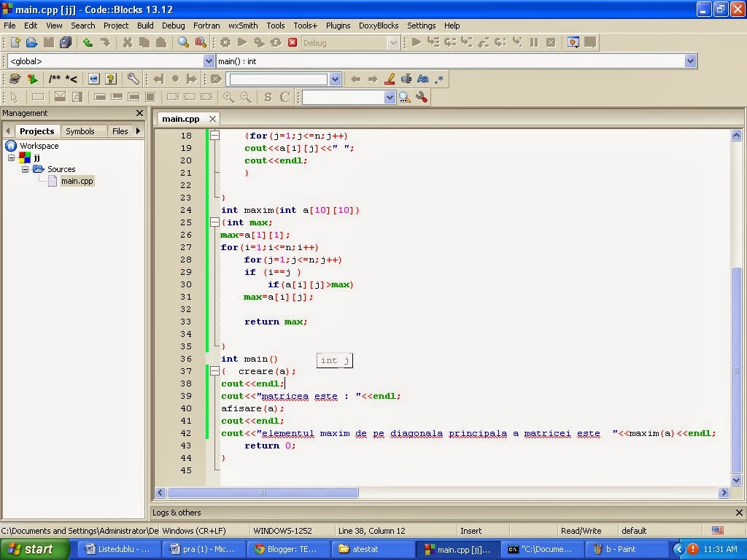Click the DoxyBlocks wrench preferences icon
The image size is (747, 560).
point(133,79)
